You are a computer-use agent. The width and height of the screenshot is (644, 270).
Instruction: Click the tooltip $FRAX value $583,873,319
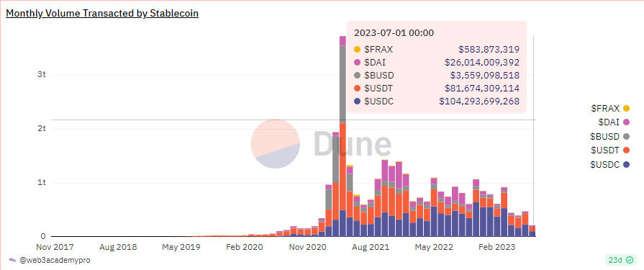tap(489, 49)
